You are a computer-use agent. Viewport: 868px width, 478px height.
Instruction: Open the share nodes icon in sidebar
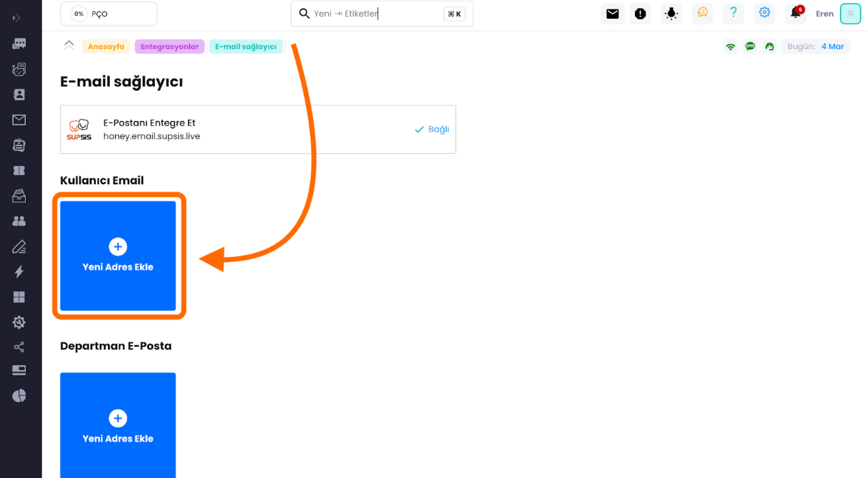tap(19, 347)
